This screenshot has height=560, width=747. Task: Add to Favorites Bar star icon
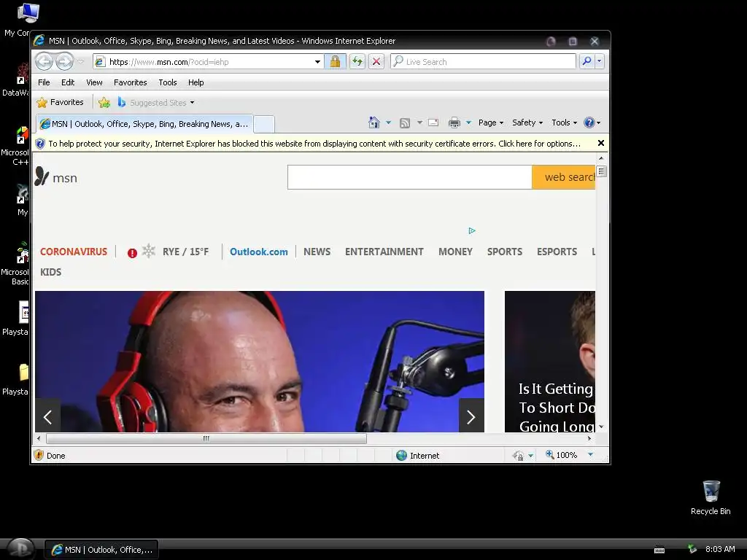[104, 102]
